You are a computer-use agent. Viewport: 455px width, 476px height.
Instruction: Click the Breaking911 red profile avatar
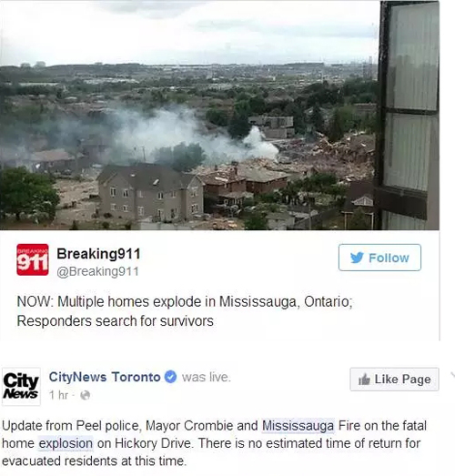(33, 259)
